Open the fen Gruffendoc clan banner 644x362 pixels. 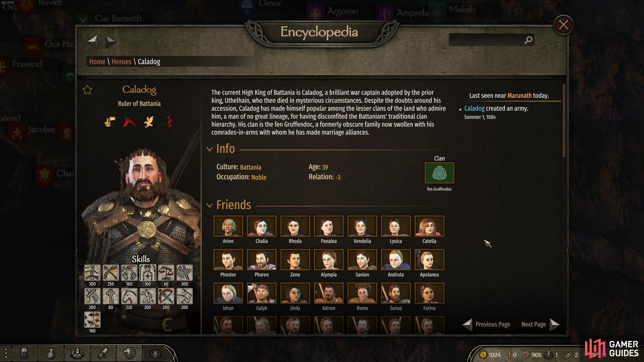point(439,173)
